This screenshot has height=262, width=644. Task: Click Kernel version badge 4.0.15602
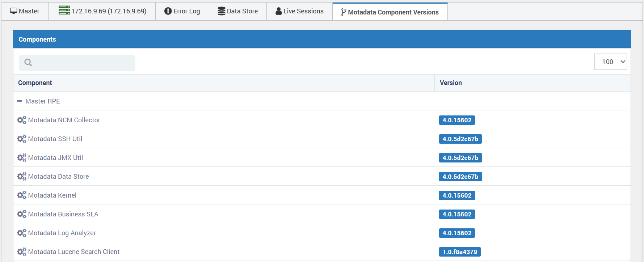pos(457,195)
